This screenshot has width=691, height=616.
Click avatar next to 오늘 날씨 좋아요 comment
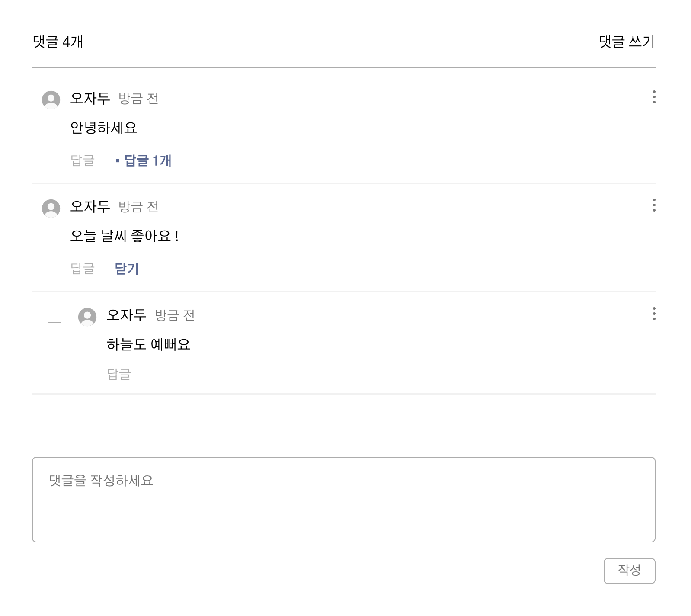[x=51, y=208]
